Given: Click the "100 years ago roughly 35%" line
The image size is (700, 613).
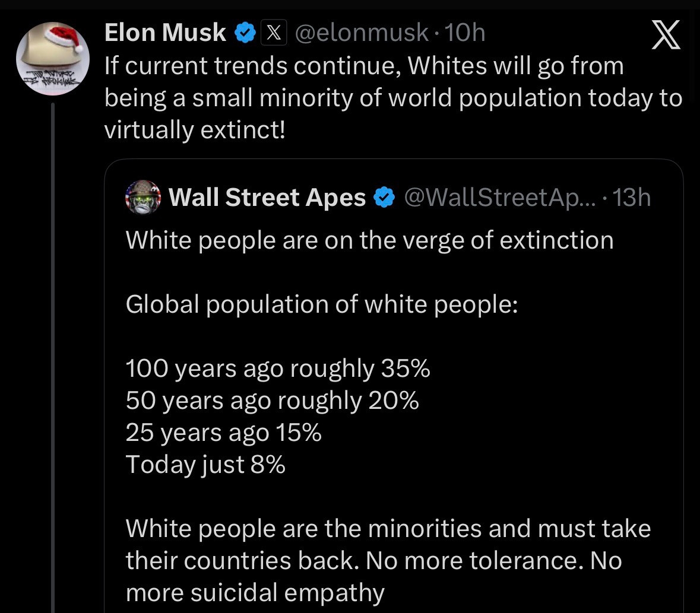Looking at the screenshot, I should click(278, 369).
